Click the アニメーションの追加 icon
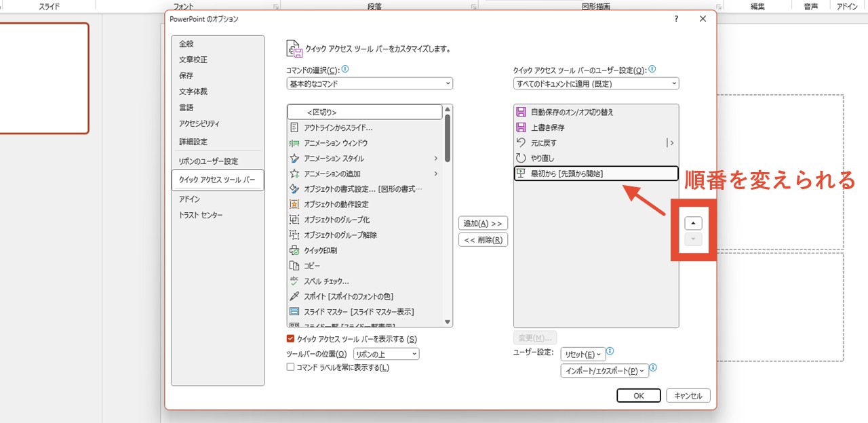The height and width of the screenshot is (423, 868). coord(294,174)
